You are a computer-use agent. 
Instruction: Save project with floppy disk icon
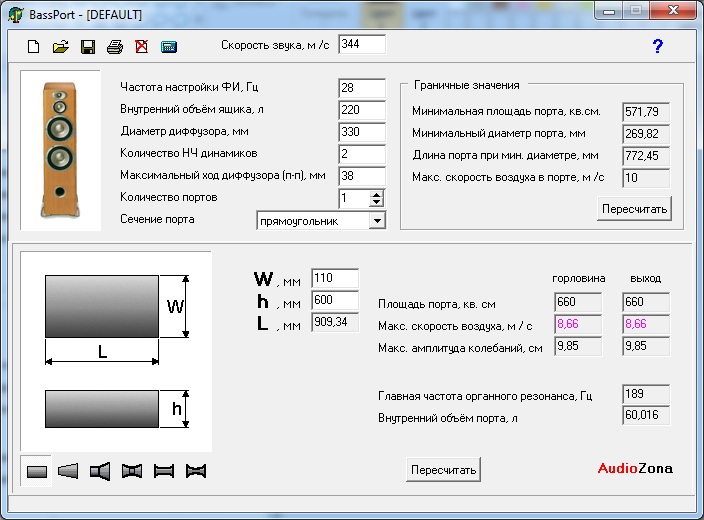88,46
